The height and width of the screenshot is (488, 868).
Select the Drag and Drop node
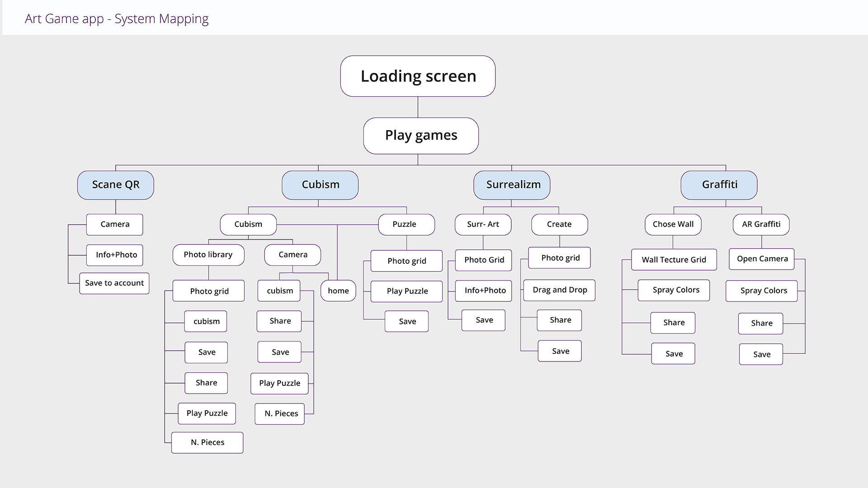pos(560,290)
